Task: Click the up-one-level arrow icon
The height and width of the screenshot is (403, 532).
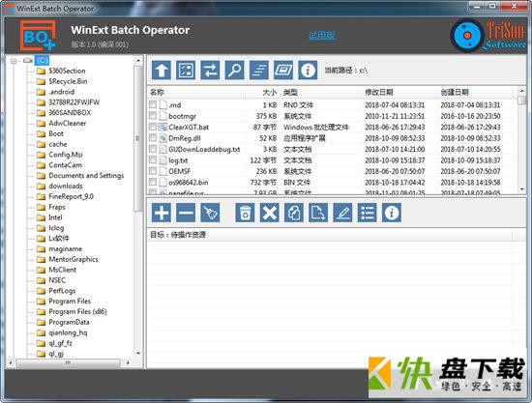Action: pyautogui.click(x=162, y=71)
